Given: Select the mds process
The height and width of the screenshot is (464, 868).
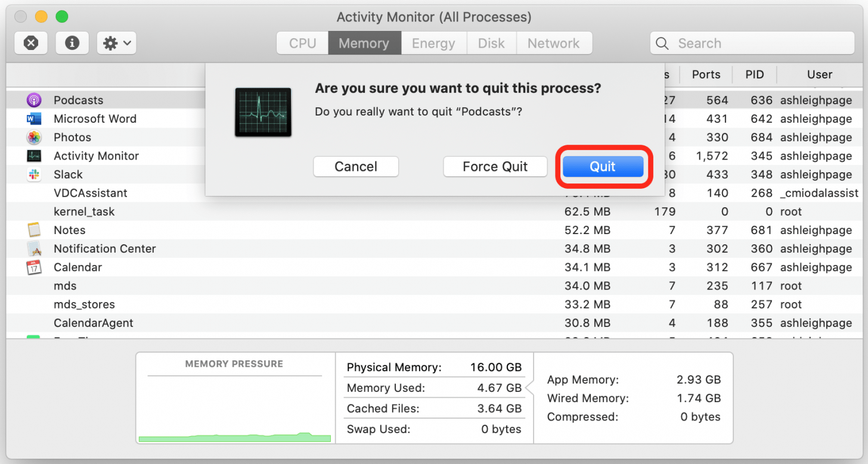Looking at the screenshot, I should coord(65,286).
